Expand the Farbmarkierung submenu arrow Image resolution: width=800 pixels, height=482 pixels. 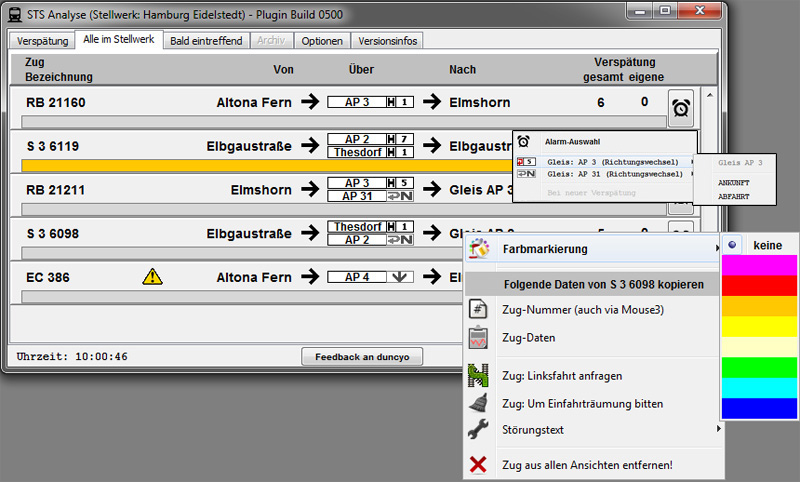(715, 248)
